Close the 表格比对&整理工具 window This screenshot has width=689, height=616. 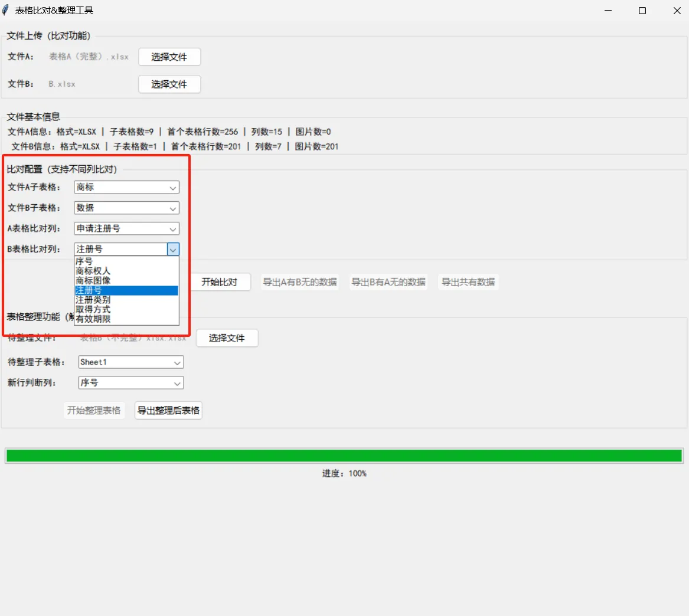pos(677,11)
